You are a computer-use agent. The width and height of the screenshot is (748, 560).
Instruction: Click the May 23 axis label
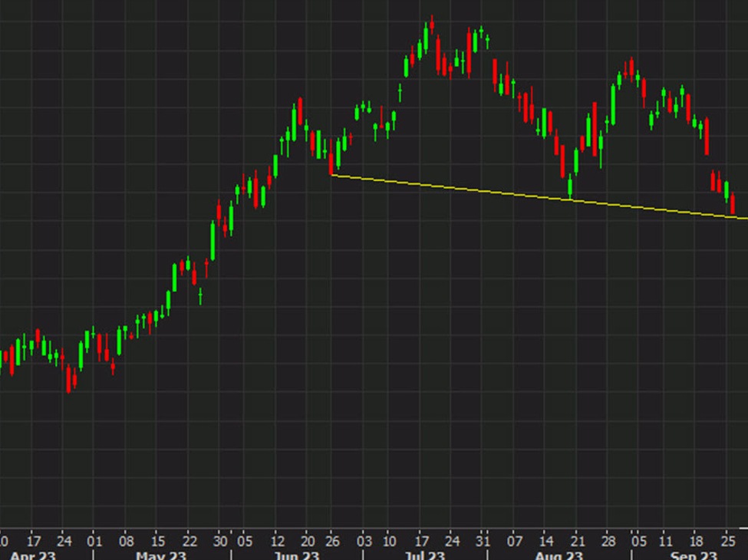point(161,554)
